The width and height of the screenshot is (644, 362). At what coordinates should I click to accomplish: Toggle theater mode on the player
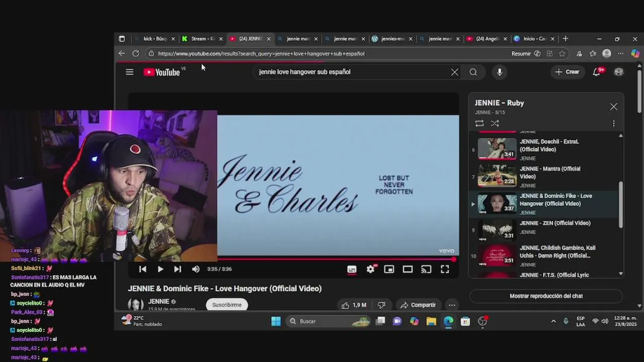408,269
